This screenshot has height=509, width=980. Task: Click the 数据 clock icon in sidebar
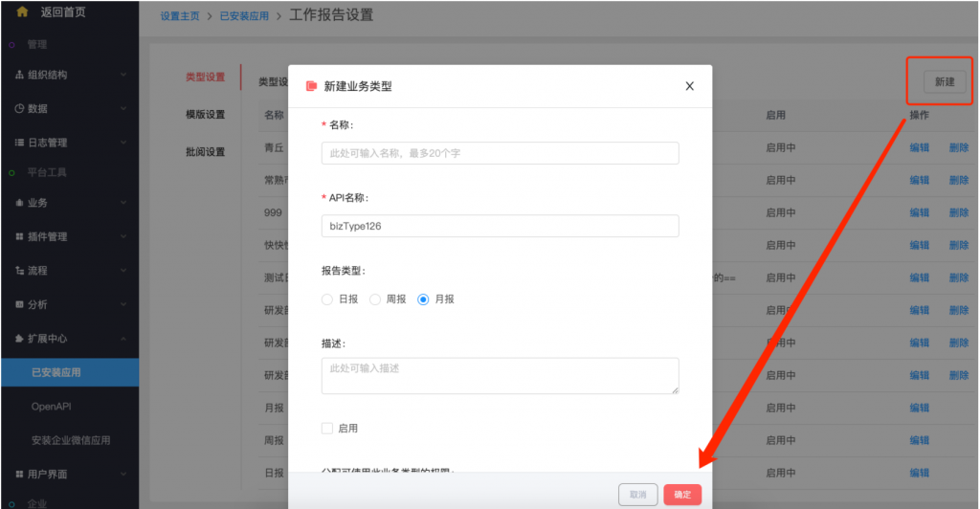(19, 109)
